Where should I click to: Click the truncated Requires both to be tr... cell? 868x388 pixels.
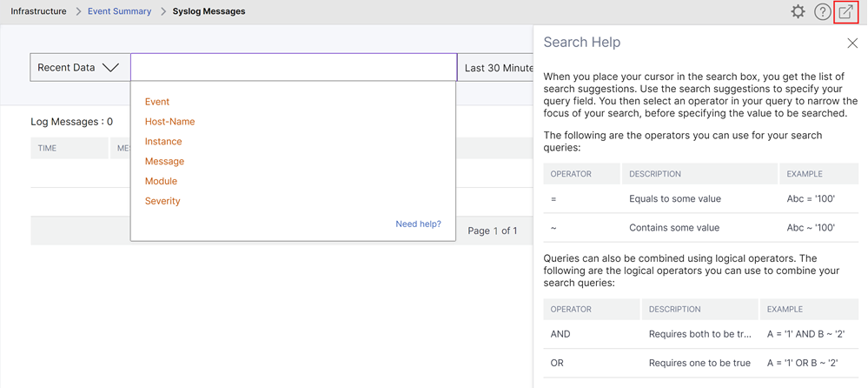coord(700,334)
